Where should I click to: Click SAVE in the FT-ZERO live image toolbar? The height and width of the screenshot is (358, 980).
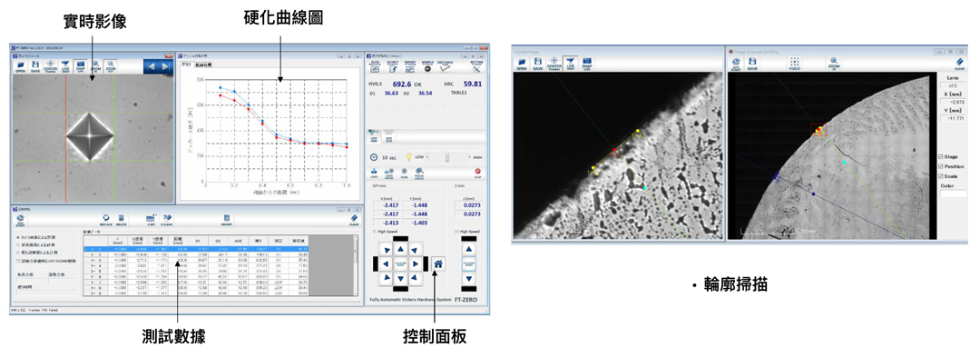click(35, 66)
